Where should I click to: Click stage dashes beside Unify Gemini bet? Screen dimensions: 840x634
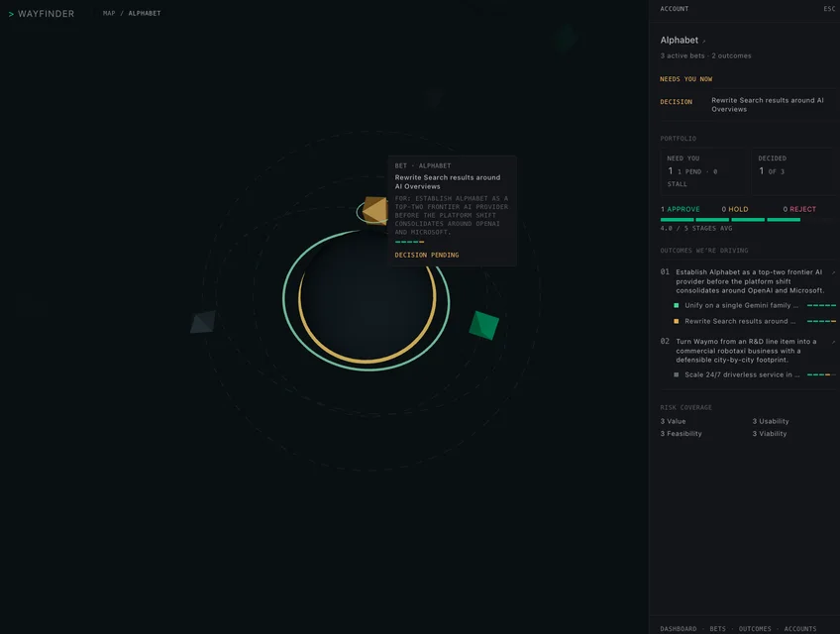[821, 305]
